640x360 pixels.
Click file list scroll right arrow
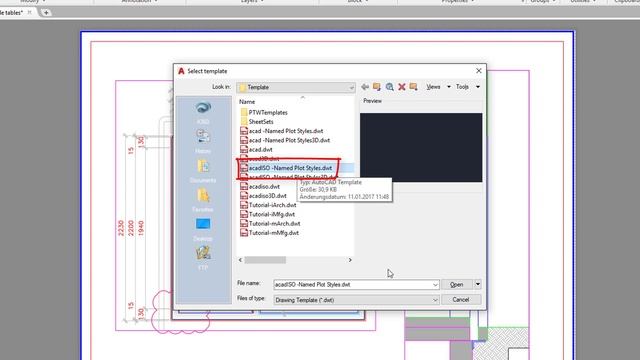[350, 260]
